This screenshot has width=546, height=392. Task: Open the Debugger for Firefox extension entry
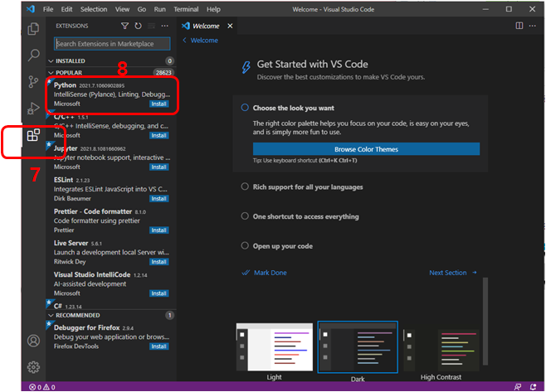[x=111, y=336]
